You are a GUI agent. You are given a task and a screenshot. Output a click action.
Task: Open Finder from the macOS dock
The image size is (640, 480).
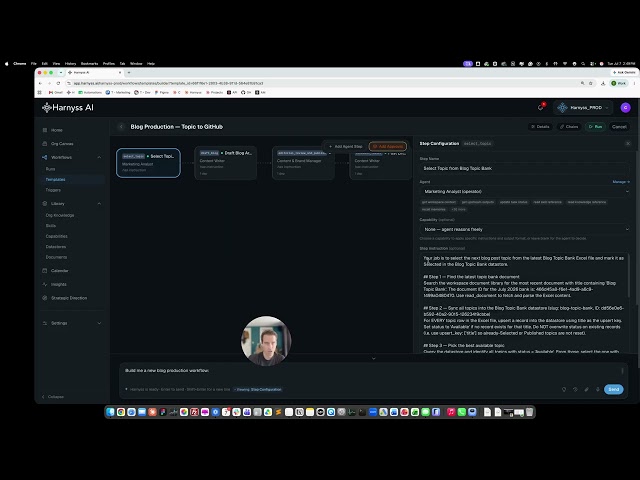[111, 412]
